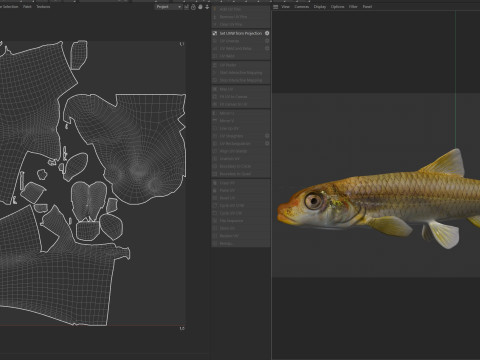Screen dimensions: 480x360
Task: Choose Paste UV command
Action: tap(241, 190)
